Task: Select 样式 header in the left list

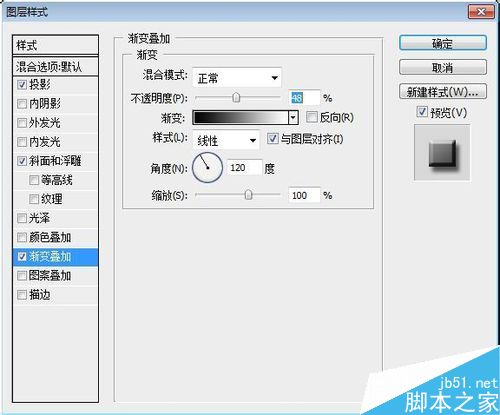Action: pyautogui.click(x=55, y=45)
